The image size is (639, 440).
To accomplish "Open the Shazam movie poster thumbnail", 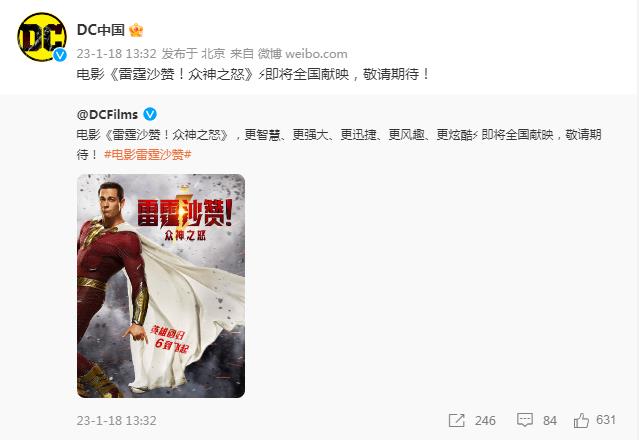I will (x=161, y=286).
